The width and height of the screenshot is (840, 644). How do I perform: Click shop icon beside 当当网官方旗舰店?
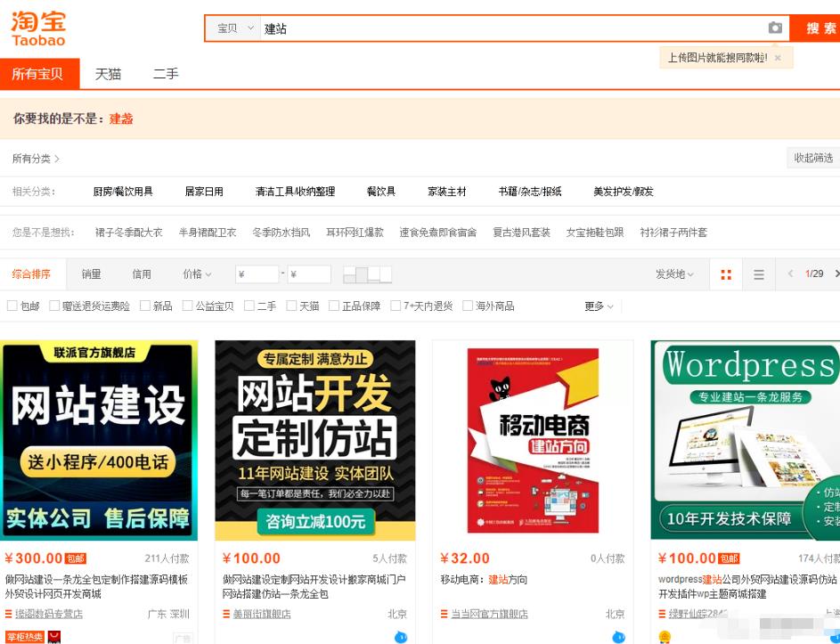(444, 614)
